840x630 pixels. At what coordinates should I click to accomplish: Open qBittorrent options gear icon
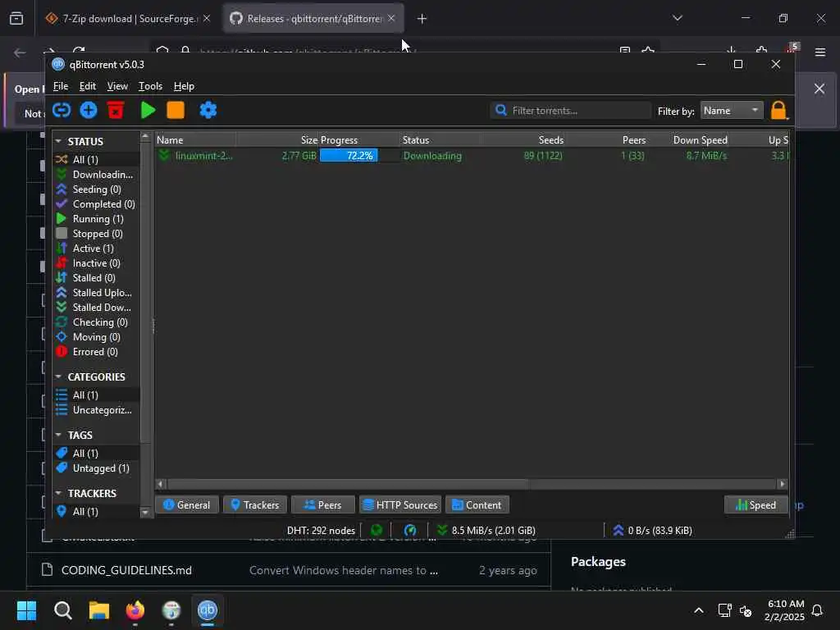208,111
